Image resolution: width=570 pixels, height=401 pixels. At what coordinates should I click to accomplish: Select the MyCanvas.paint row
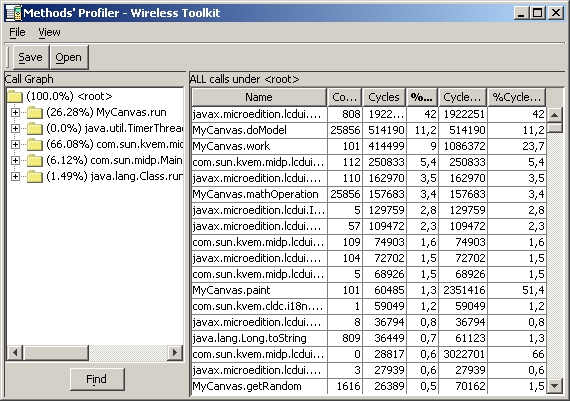369,290
